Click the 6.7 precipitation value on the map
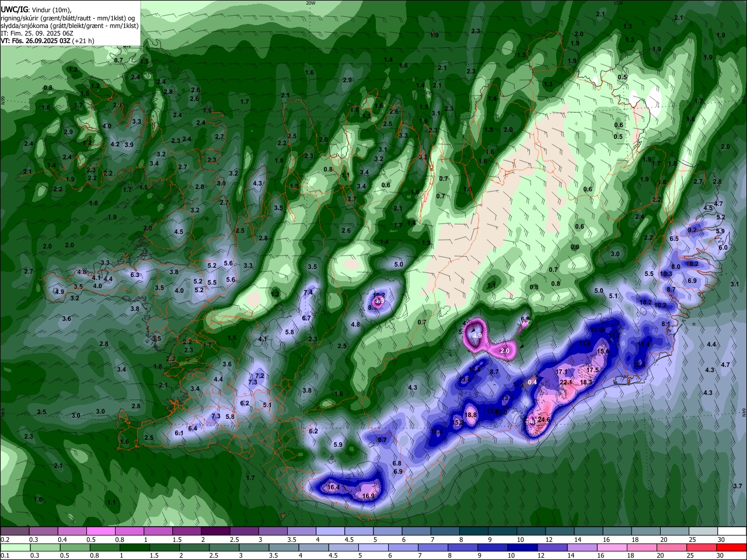 coord(306,318)
